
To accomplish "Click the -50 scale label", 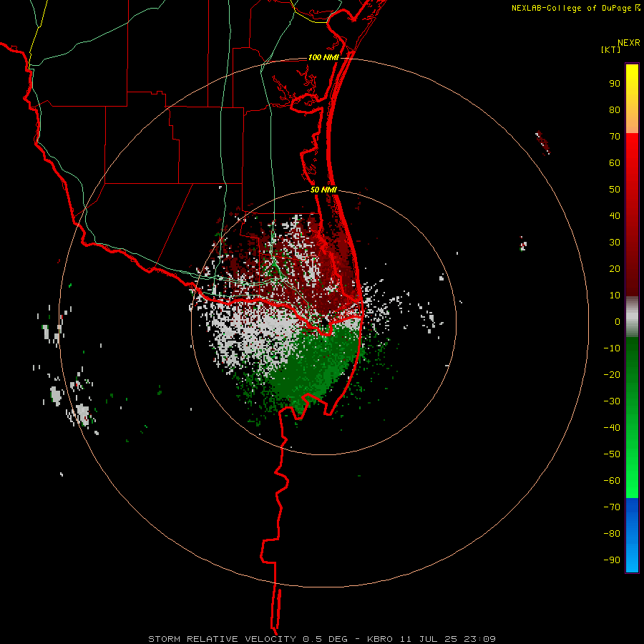I will point(612,454).
